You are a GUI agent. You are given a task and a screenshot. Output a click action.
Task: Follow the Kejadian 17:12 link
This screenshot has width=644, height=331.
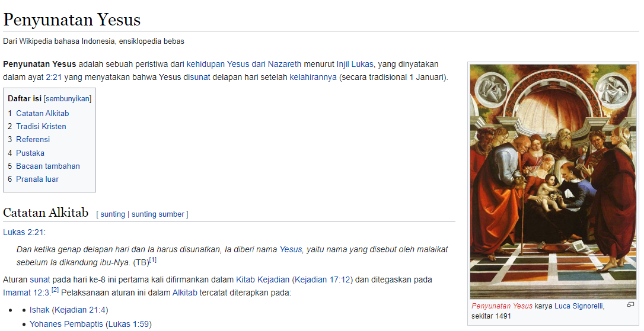pos(323,279)
